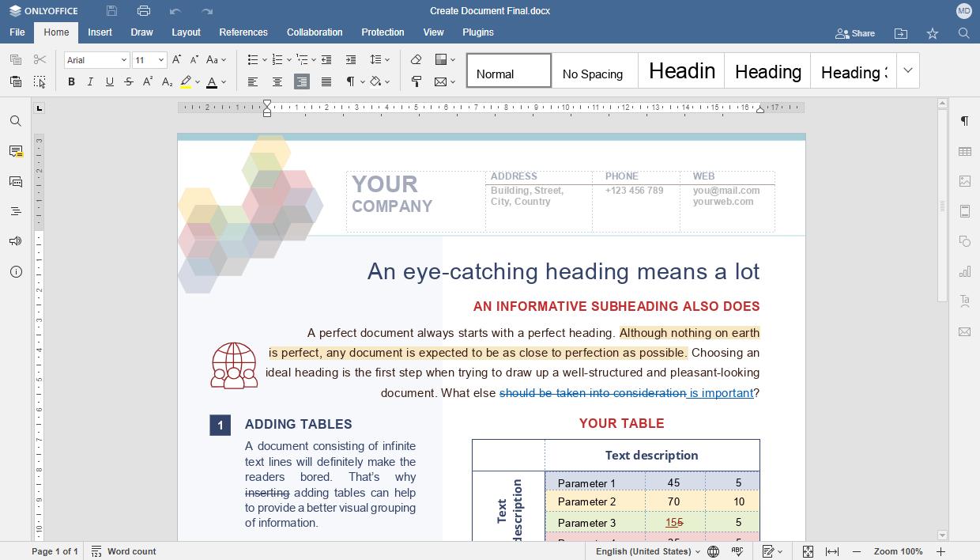Open the References ribbon tab
This screenshot has height=560, width=980.
pos(243,32)
